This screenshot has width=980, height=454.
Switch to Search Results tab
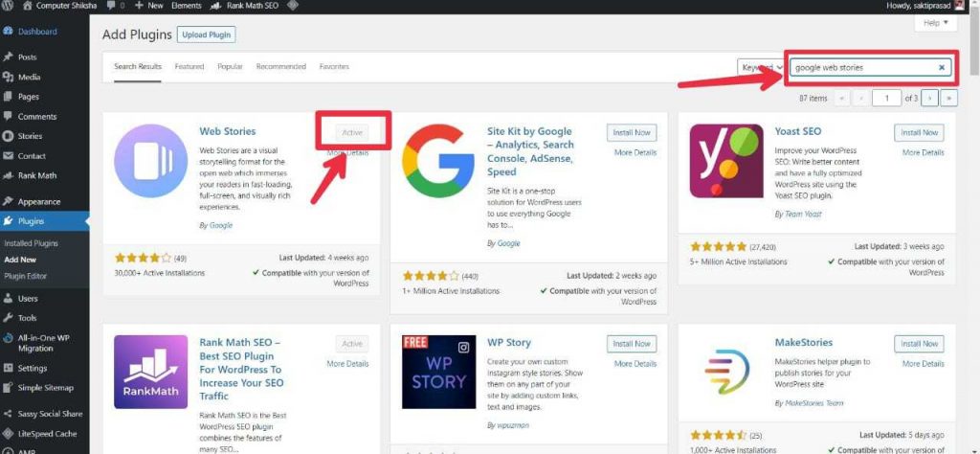click(x=138, y=66)
